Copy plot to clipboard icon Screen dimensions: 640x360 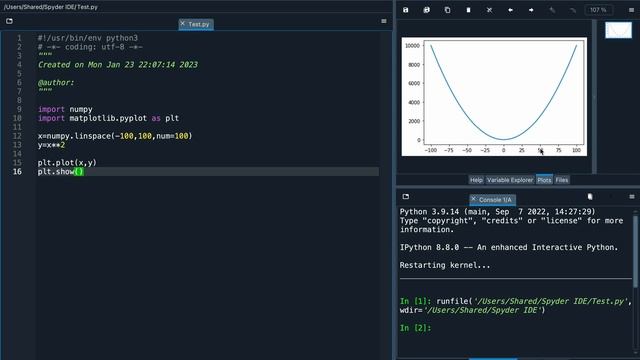click(x=447, y=10)
